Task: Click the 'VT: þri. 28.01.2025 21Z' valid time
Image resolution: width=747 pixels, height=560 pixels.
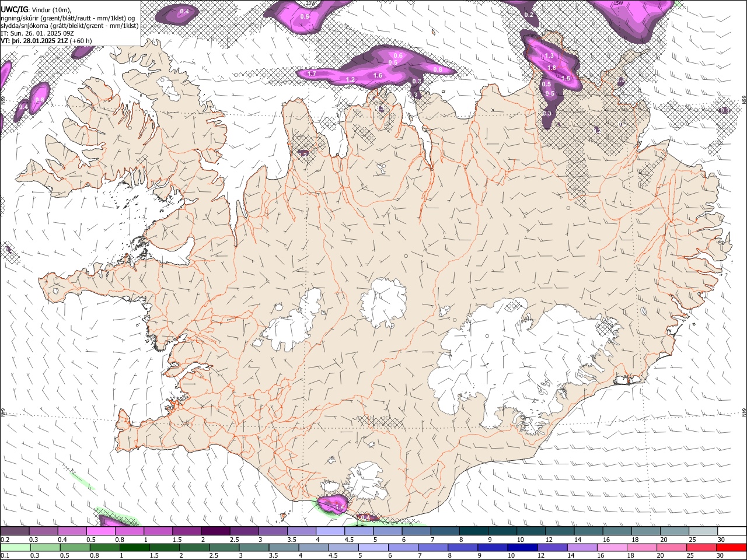Action: click(34, 41)
